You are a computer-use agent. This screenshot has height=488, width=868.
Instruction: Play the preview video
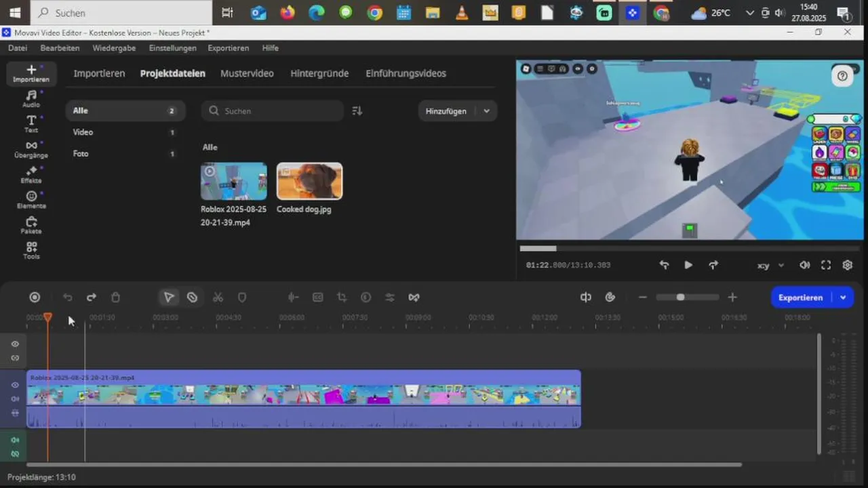(688, 265)
